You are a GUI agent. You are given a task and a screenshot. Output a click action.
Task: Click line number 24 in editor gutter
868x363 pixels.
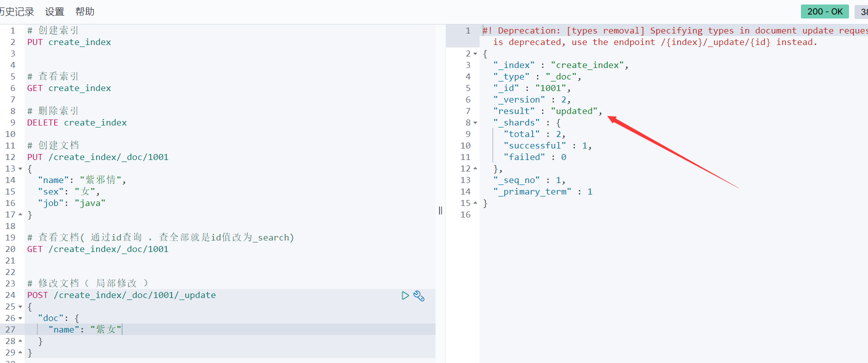[11, 295]
